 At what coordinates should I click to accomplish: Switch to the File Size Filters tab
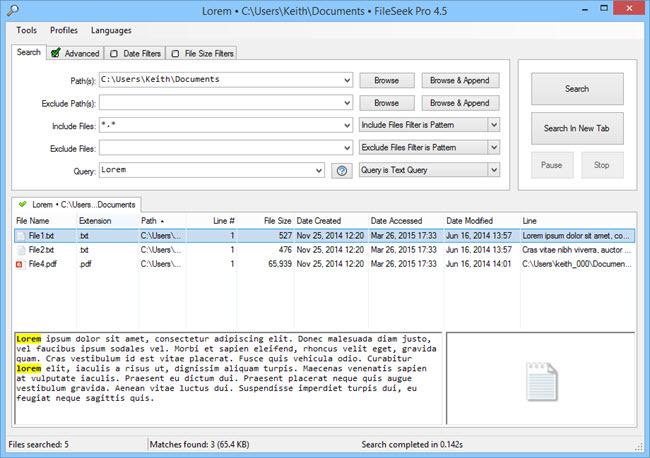203,53
